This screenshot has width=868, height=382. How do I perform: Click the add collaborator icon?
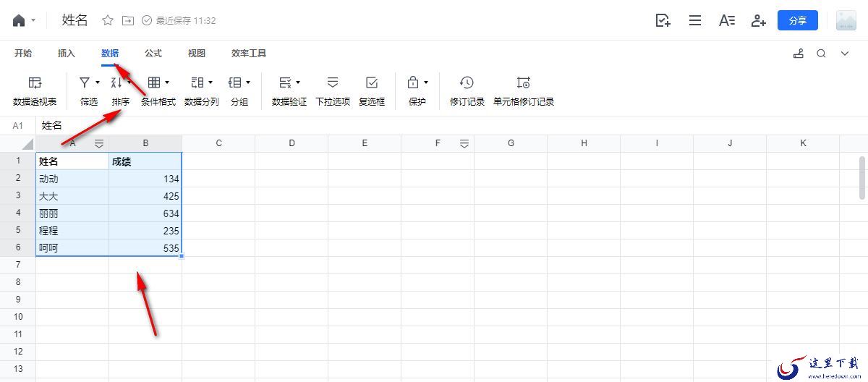[x=758, y=20]
